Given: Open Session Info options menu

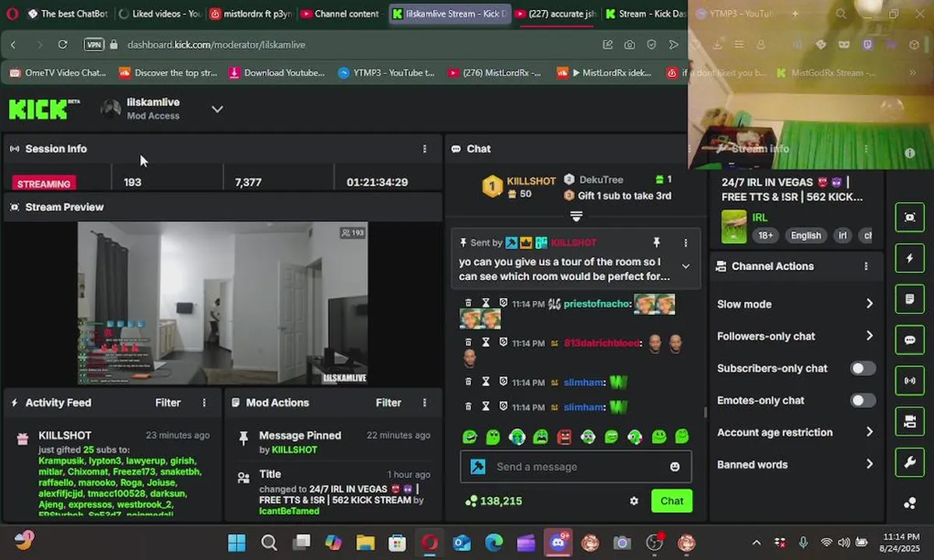Looking at the screenshot, I should 424,149.
